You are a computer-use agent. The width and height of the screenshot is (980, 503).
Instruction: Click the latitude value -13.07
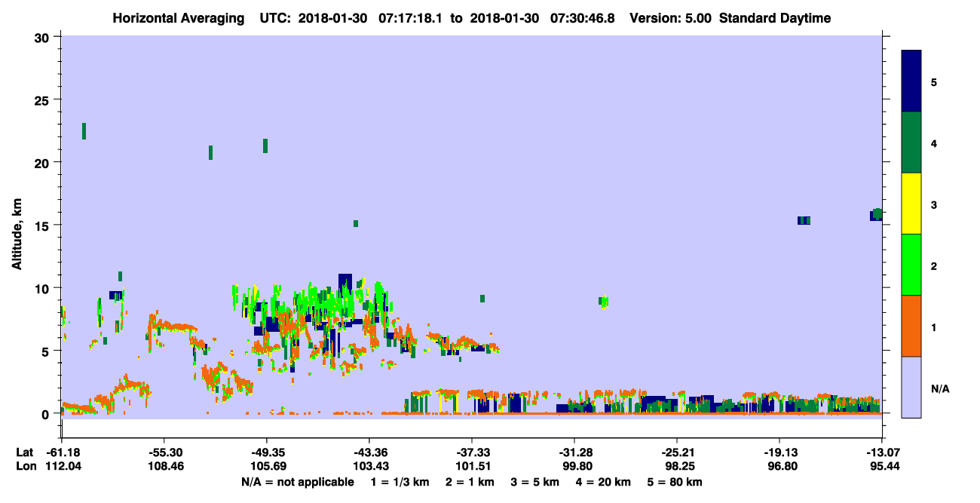(x=881, y=452)
